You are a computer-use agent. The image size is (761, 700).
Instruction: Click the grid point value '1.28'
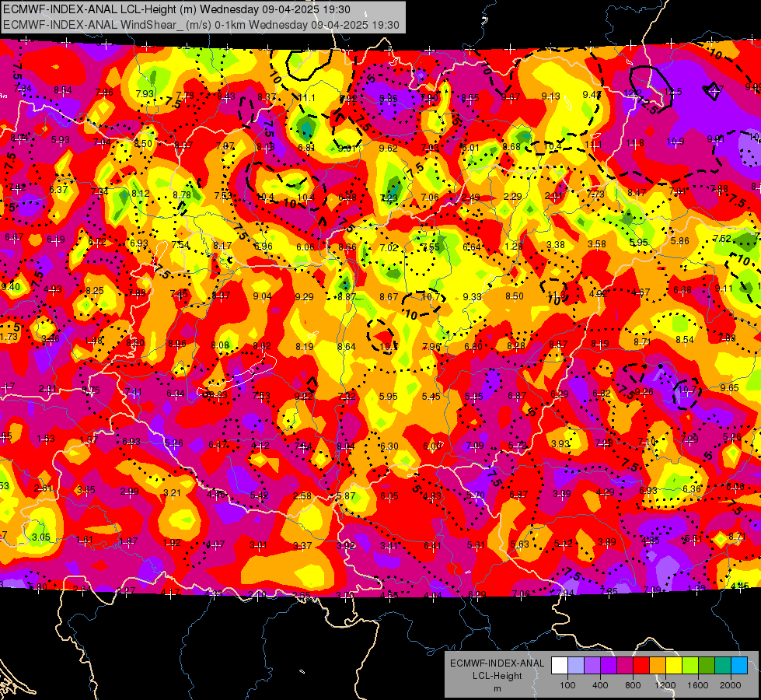pyautogui.click(x=514, y=246)
